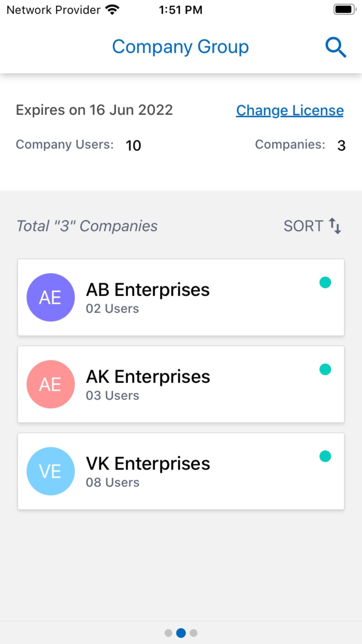Viewport: 362px width, 644px height.
Task: Tap the sort arrows icon
Action: point(335,226)
